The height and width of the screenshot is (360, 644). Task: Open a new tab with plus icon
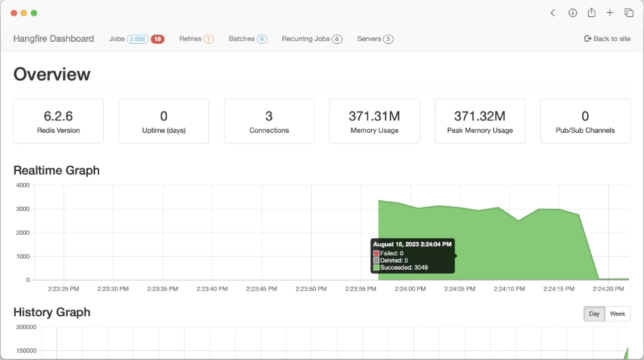(610, 13)
